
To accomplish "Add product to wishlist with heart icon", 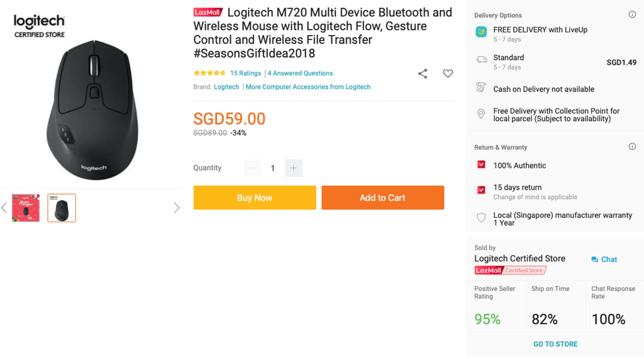I will click(448, 74).
